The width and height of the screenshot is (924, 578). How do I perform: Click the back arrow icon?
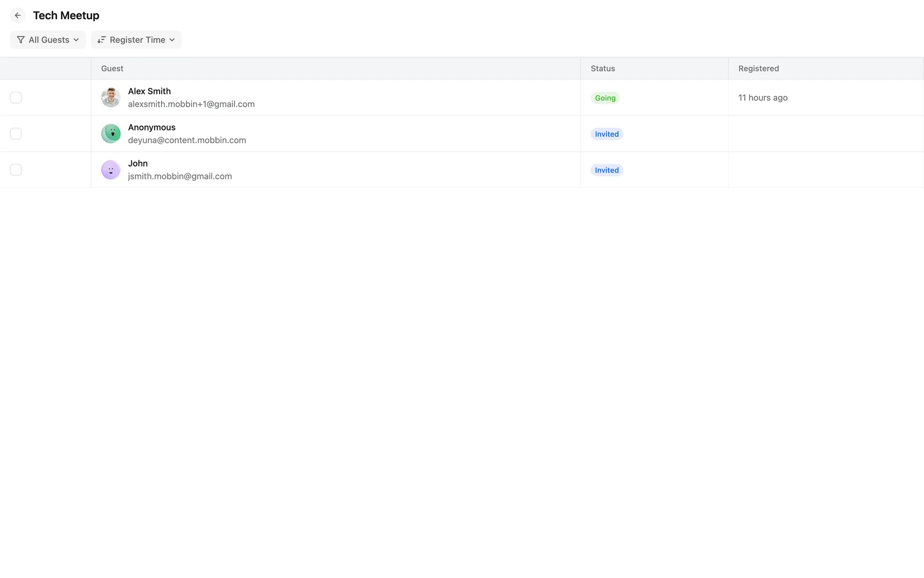coord(18,15)
